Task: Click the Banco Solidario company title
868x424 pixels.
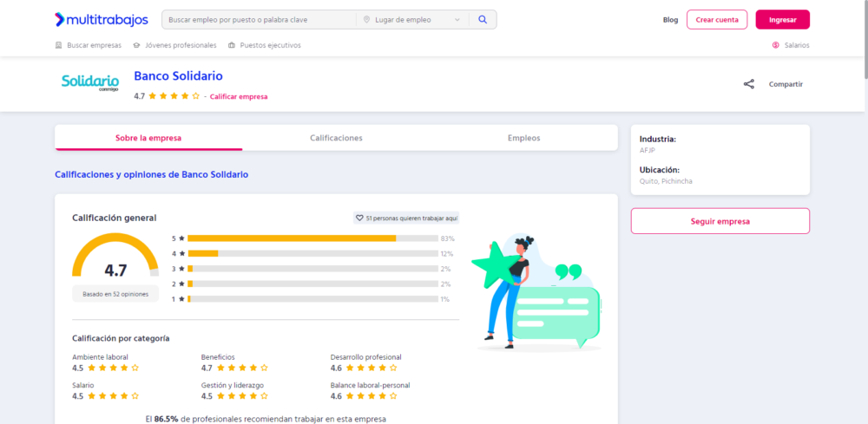Action: click(178, 76)
